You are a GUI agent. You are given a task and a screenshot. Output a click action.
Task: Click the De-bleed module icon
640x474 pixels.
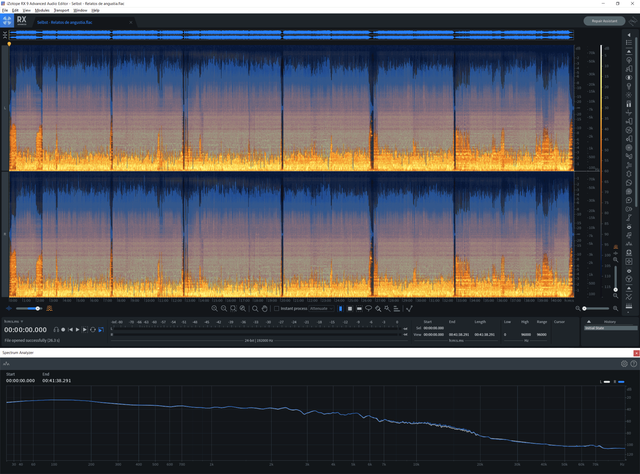click(629, 86)
